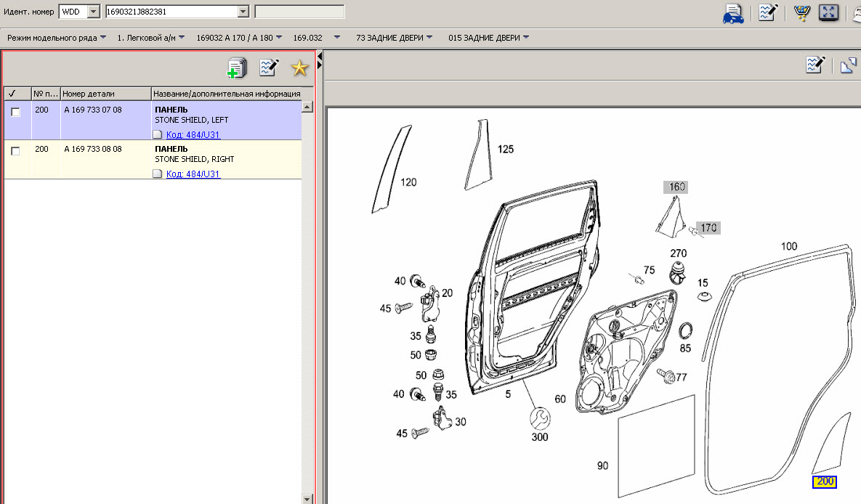Open notes editor in parts list panel
861x504 pixels.
tap(269, 68)
